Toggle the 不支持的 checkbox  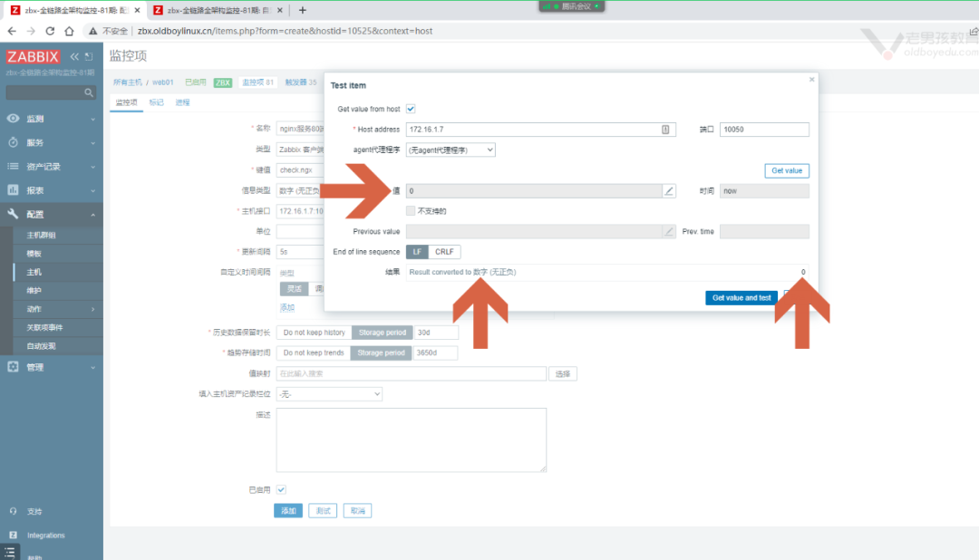click(x=411, y=211)
